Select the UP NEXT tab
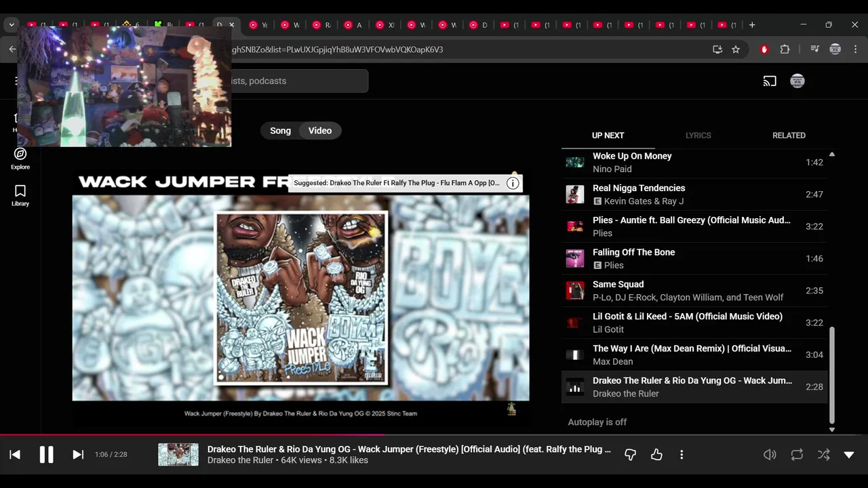Screen dimensions: 868x488 point(608,136)
